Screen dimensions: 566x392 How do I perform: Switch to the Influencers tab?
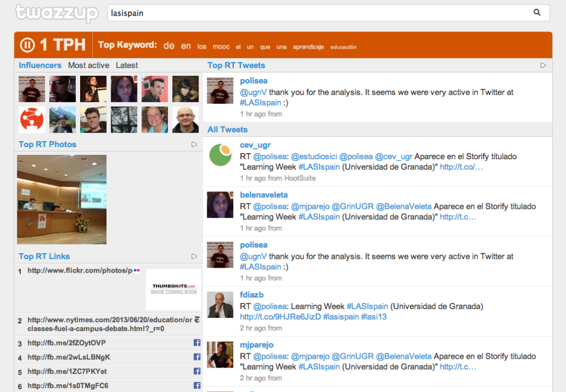click(40, 65)
